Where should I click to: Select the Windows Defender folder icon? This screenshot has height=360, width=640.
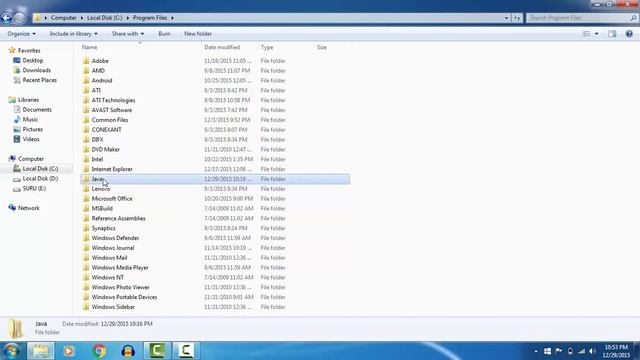(86, 238)
